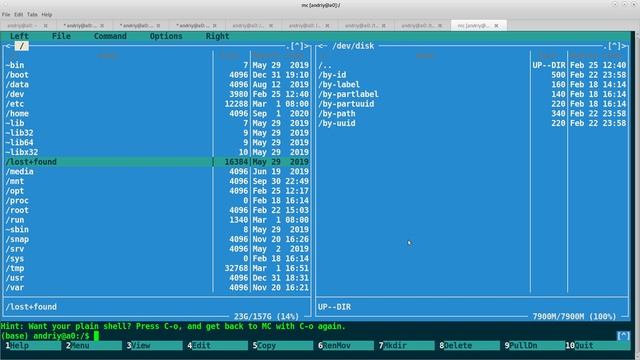Select the /data directory
The width and height of the screenshot is (640, 360).
pos(157,84)
